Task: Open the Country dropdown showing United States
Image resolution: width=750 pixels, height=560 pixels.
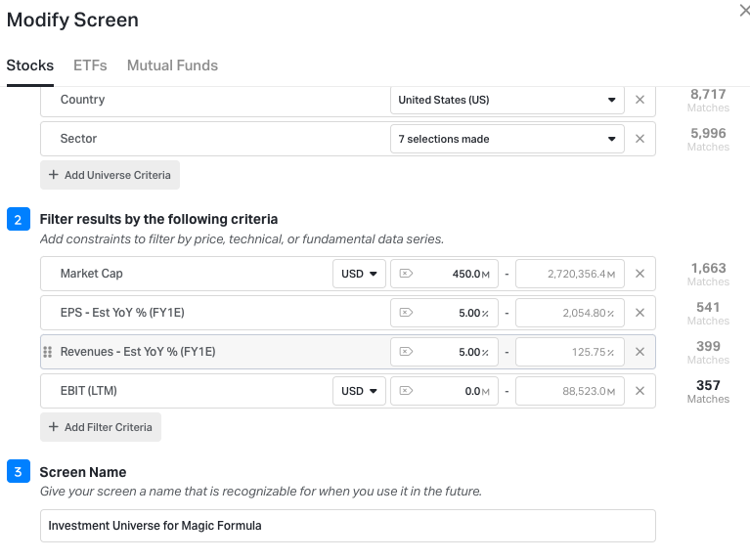Action: 507,100
